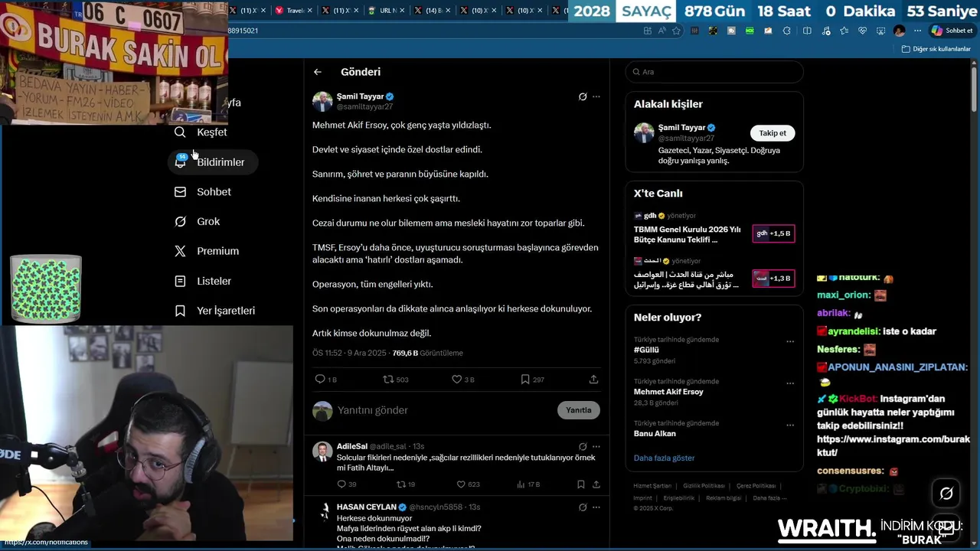Open the Banu Alkan trending topic
Screen dimensions: 980x551
(x=655, y=433)
